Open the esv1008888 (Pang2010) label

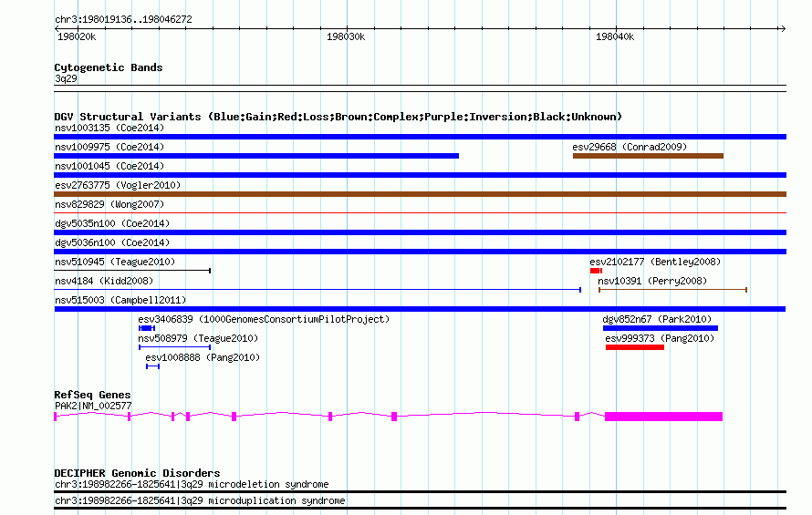203,357
